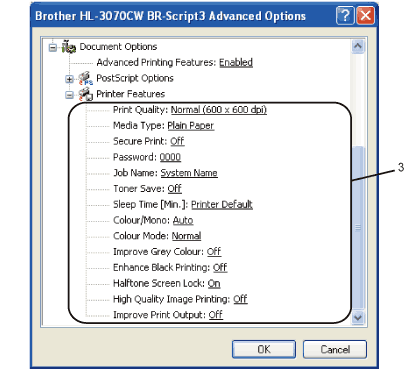The image size is (411, 369).
Task: Change Colour Mode Normal value
Action: tap(186, 236)
